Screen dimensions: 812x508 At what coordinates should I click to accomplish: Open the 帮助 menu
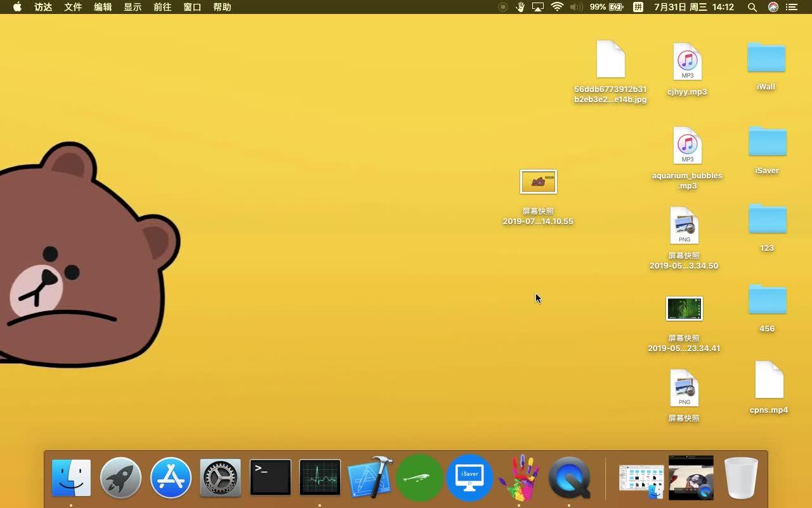[x=222, y=7]
